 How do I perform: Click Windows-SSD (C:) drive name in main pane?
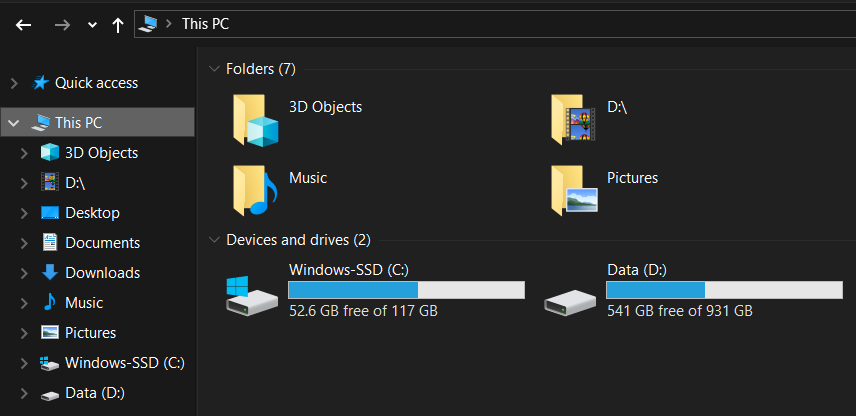pyautogui.click(x=349, y=270)
